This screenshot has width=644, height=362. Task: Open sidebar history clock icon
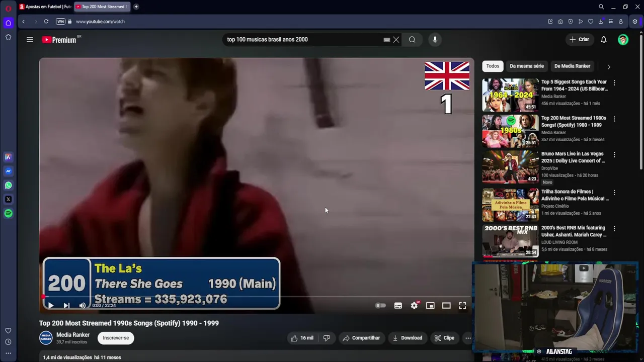tap(8, 341)
